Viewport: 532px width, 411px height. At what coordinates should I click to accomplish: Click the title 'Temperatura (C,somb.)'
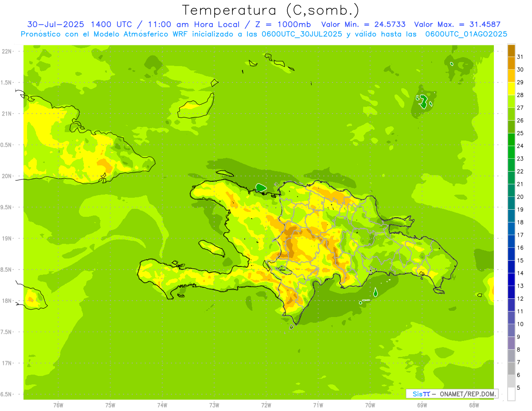(x=270, y=10)
